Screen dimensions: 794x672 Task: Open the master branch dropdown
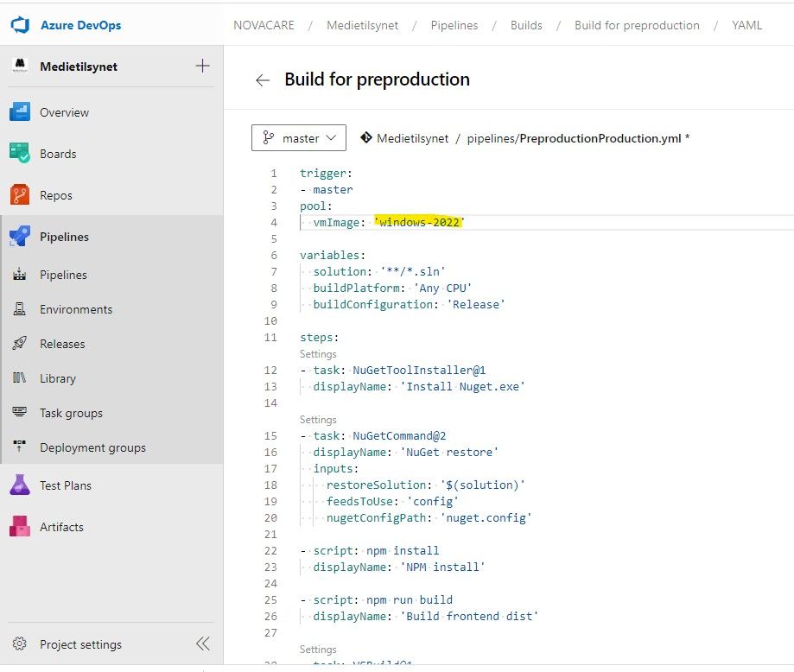[299, 137]
